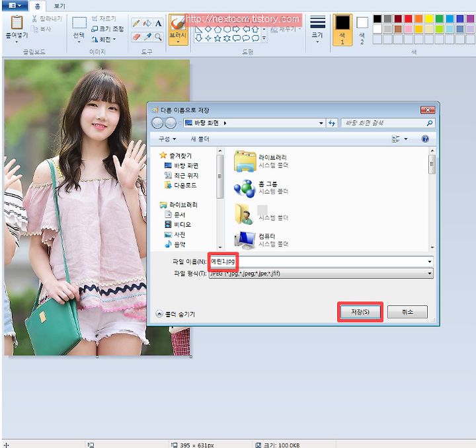This screenshot has height=448, width=476.
Task: Select the Pencil tool in Paint
Action: [136, 23]
